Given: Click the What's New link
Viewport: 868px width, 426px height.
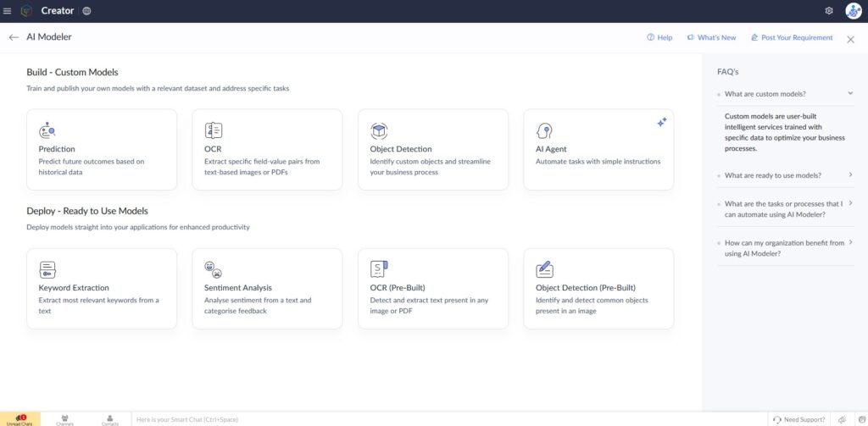Looking at the screenshot, I should coord(711,37).
